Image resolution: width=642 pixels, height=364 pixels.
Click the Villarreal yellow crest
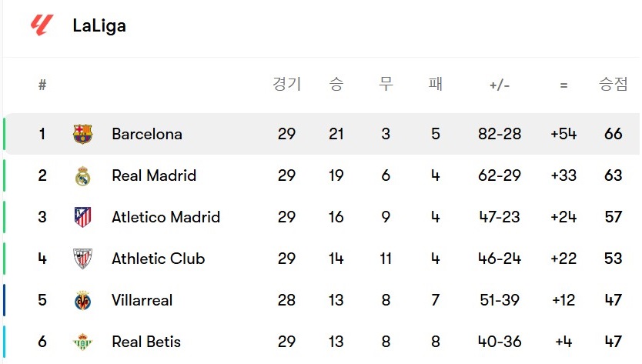tap(82, 301)
